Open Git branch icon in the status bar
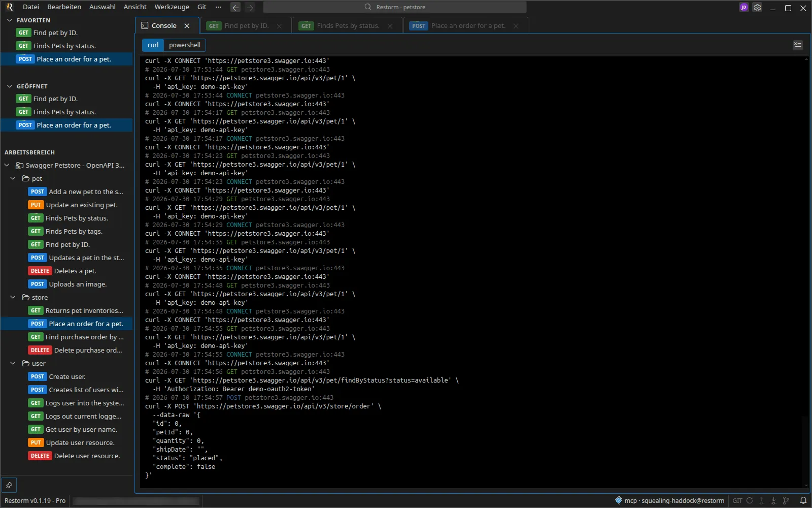This screenshot has width=812, height=508. pyautogui.click(x=786, y=500)
